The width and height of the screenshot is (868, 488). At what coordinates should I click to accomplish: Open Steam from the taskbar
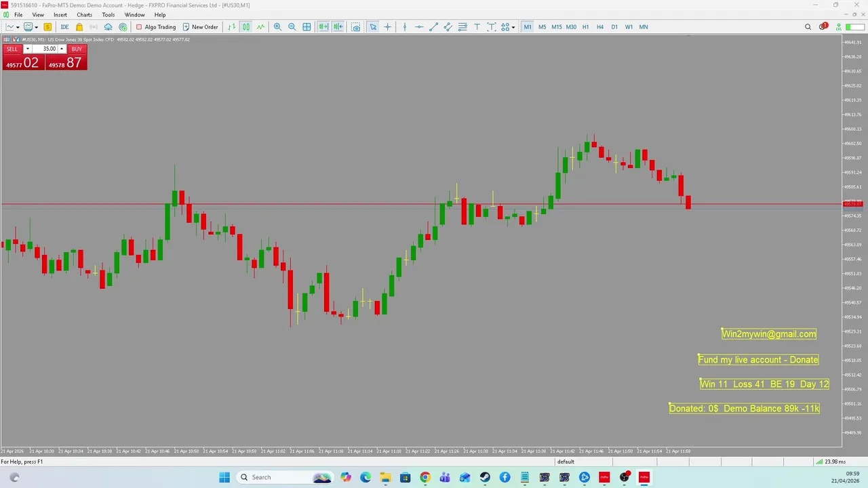(x=485, y=477)
